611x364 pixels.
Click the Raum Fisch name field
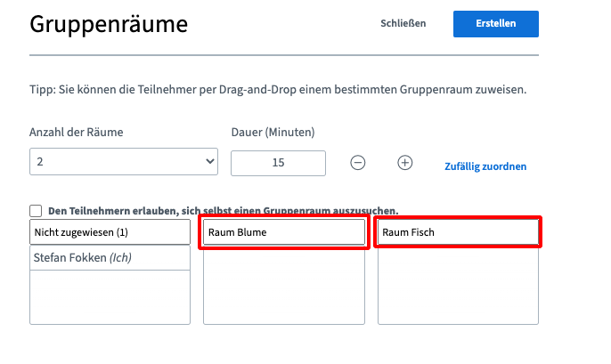[458, 232]
